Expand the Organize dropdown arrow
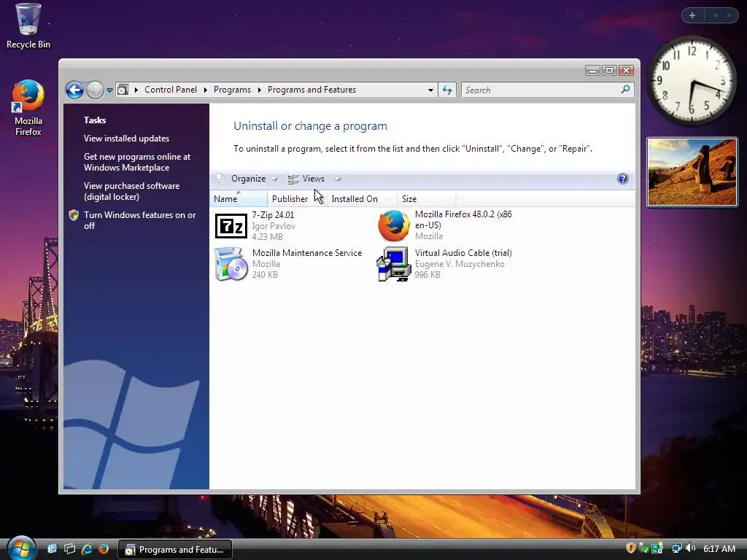 [274, 179]
